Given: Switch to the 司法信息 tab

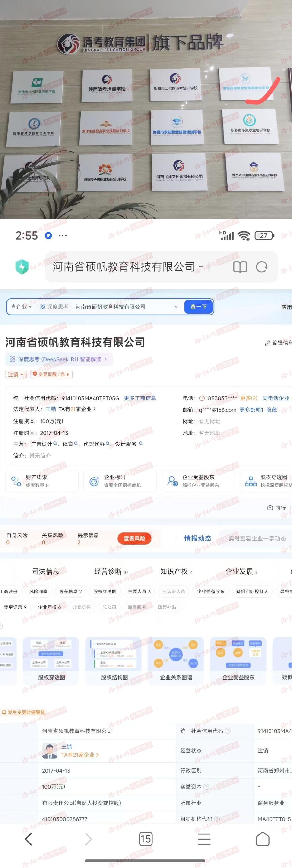Looking at the screenshot, I should coord(46,571).
